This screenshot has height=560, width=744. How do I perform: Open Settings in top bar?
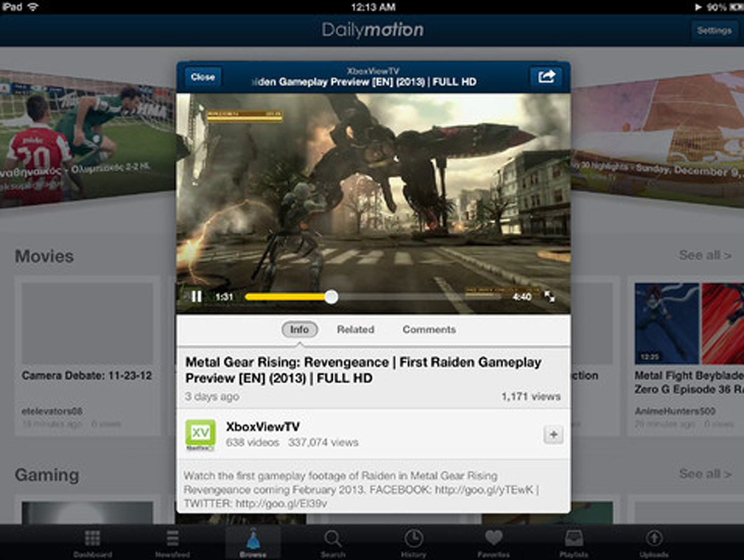pyautogui.click(x=714, y=30)
